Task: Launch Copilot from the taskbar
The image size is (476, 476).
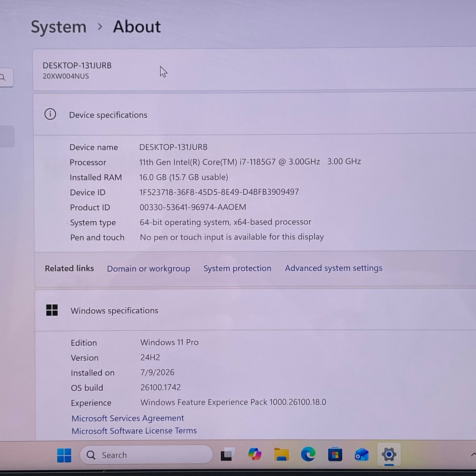Action: click(x=255, y=455)
